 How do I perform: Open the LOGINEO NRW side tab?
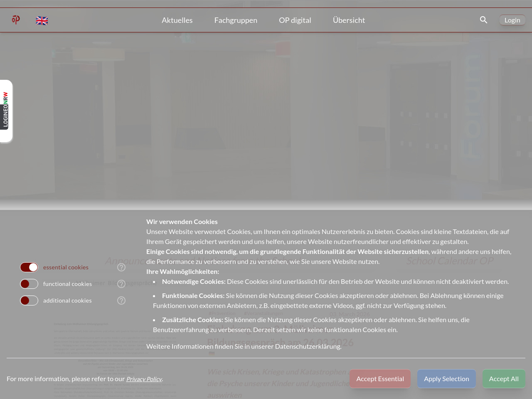point(6,110)
